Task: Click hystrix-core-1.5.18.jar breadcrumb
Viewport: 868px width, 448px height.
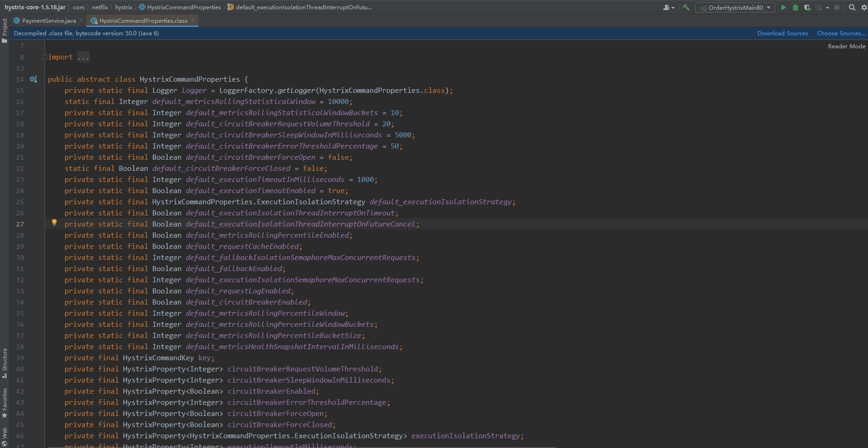Action: click(35, 7)
